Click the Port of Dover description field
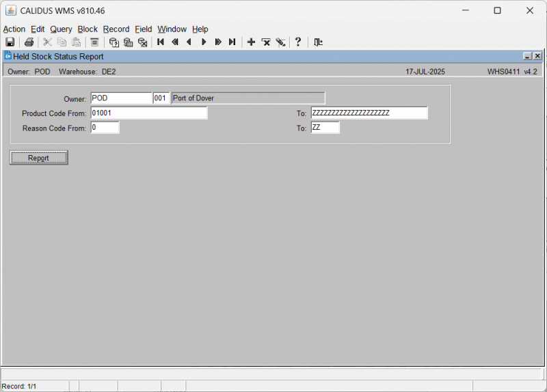Viewport: 547px width, 392px height. (248, 98)
